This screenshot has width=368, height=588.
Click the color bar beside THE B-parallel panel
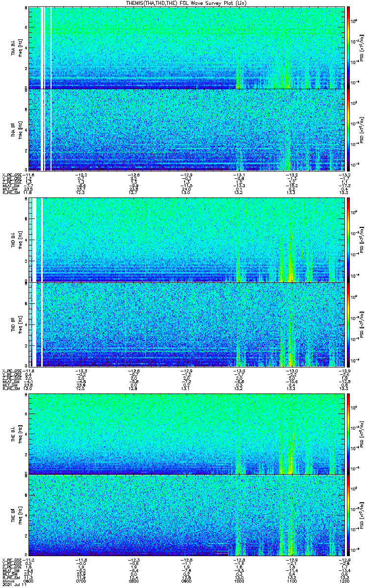(x=348, y=515)
